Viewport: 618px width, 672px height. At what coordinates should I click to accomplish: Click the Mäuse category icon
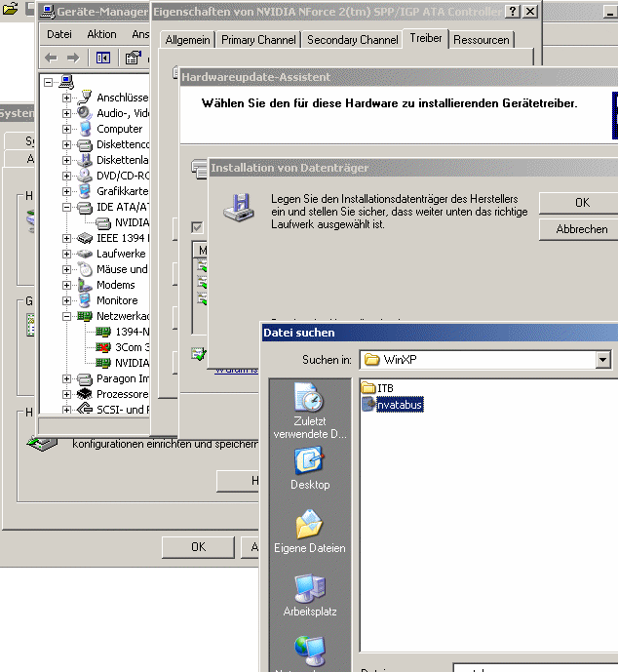coord(85,269)
